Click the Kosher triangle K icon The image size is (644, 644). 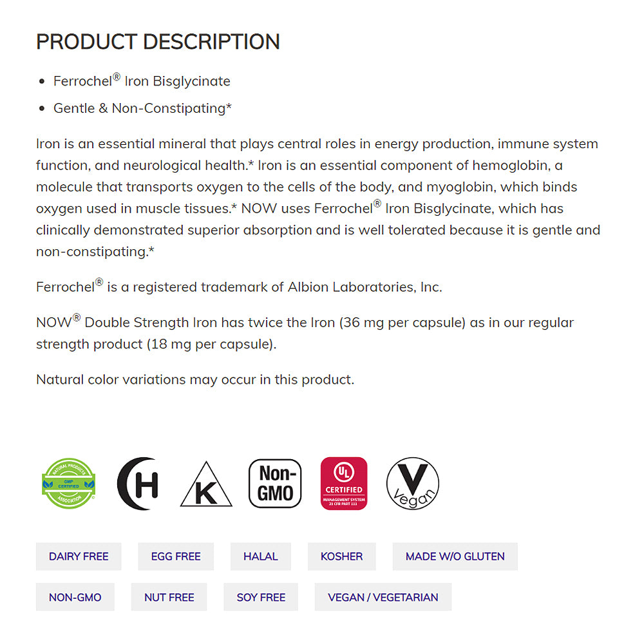[x=206, y=484]
